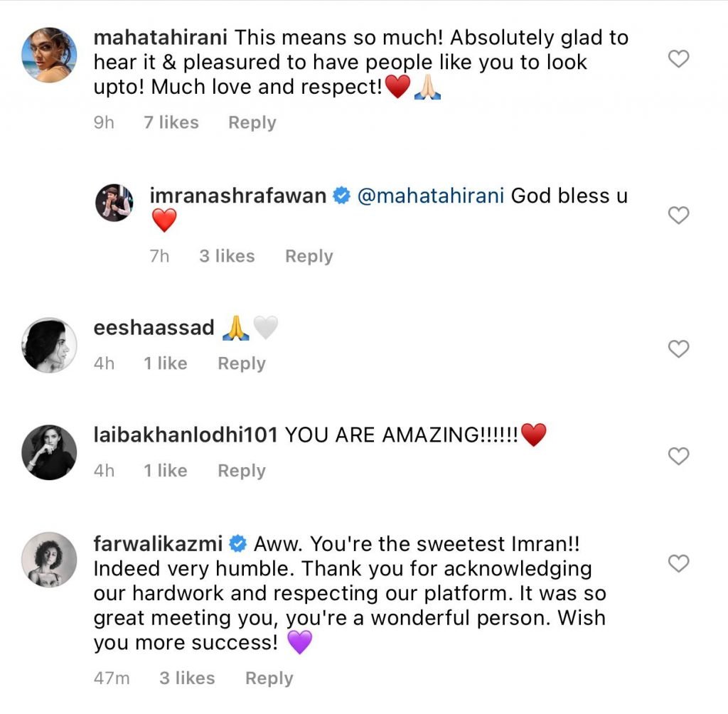
Task: Heart farwalikazmi's comment
Action: tap(680, 564)
